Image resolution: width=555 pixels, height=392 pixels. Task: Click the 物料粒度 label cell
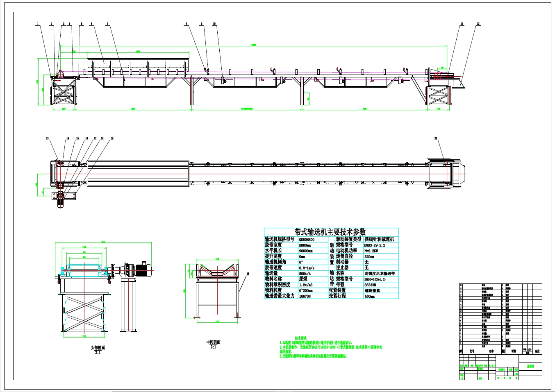click(273, 290)
